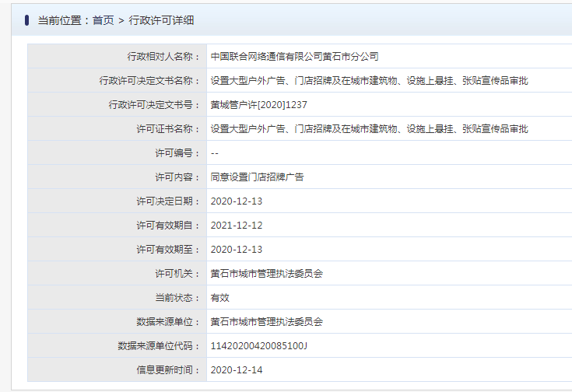Click the 行政许可决定文书号 label
Screen dimensions: 572x392
coord(154,105)
